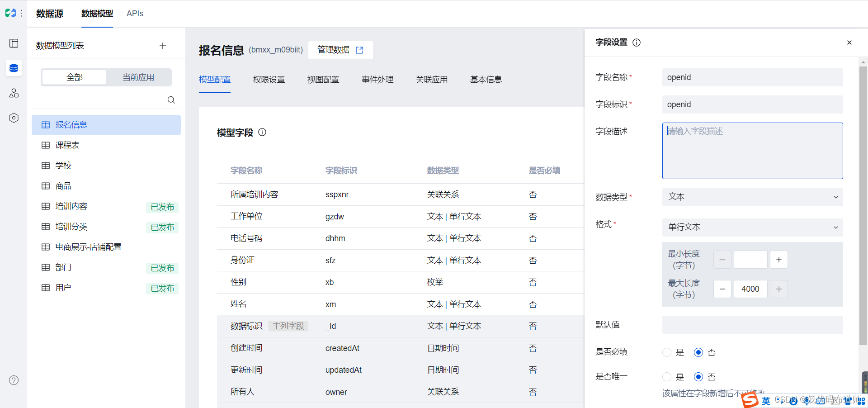
Task: Switch to 模型配置 tab
Action: 215,80
